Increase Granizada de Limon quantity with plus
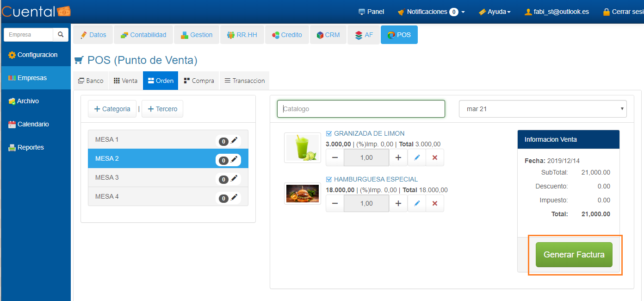This screenshot has width=644, height=301. [398, 157]
